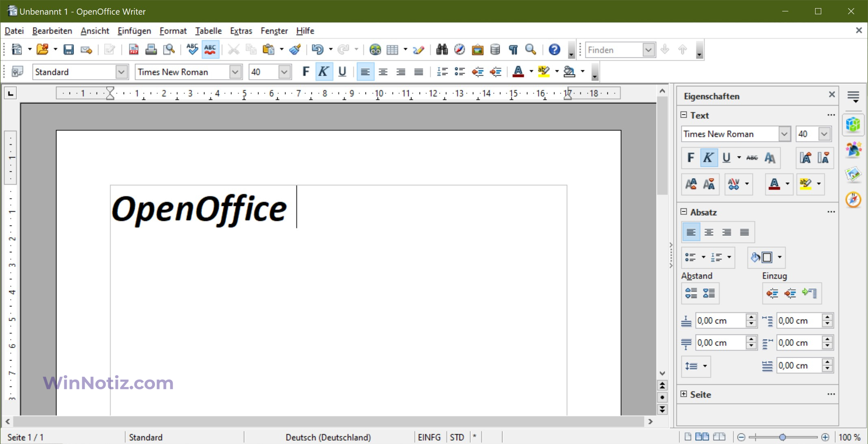This screenshot has height=444, width=868.
Task: Click the Print icon in toolbar
Action: 151,50
